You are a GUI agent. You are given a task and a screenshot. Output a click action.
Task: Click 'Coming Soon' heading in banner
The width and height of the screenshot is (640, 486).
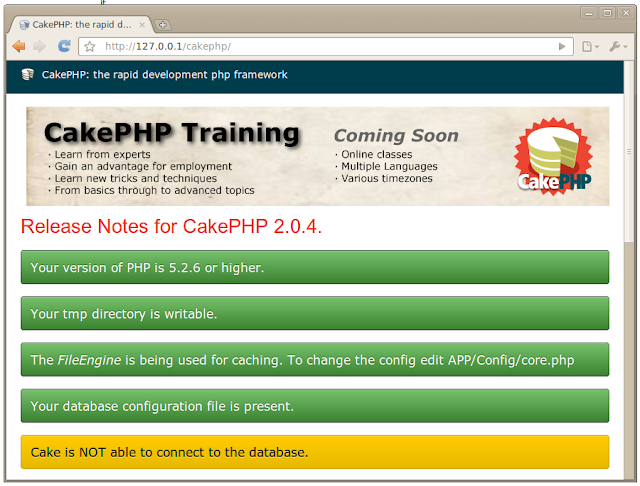[x=396, y=136]
